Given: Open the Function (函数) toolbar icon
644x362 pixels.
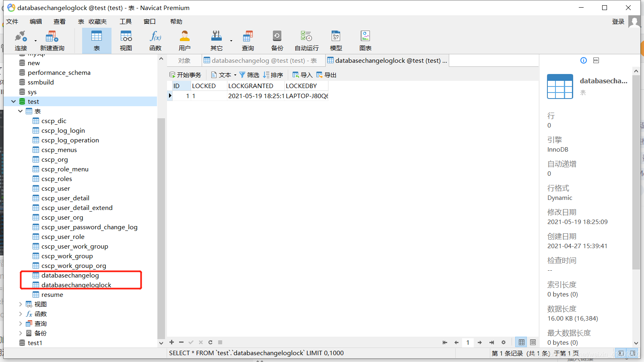Looking at the screenshot, I should tap(155, 41).
